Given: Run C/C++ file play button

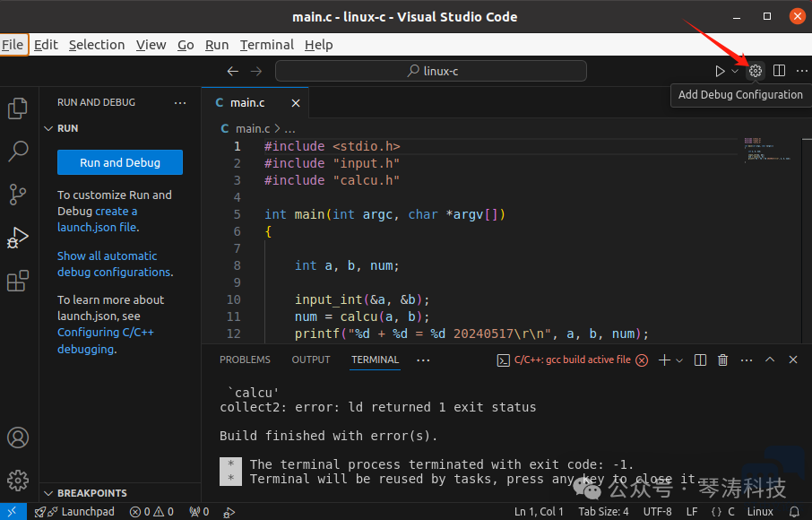Looking at the screenshot, I should click(720, 71).
